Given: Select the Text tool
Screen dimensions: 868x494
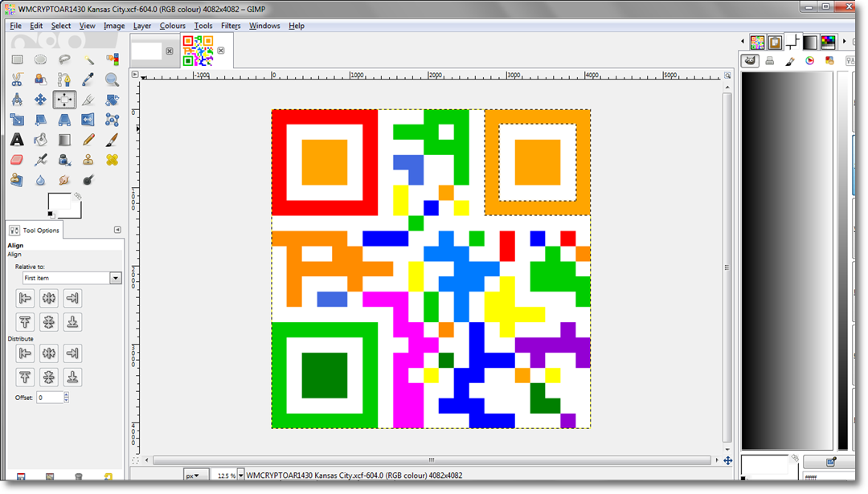Looking at the screenshot, I should [x=17, y=140].
